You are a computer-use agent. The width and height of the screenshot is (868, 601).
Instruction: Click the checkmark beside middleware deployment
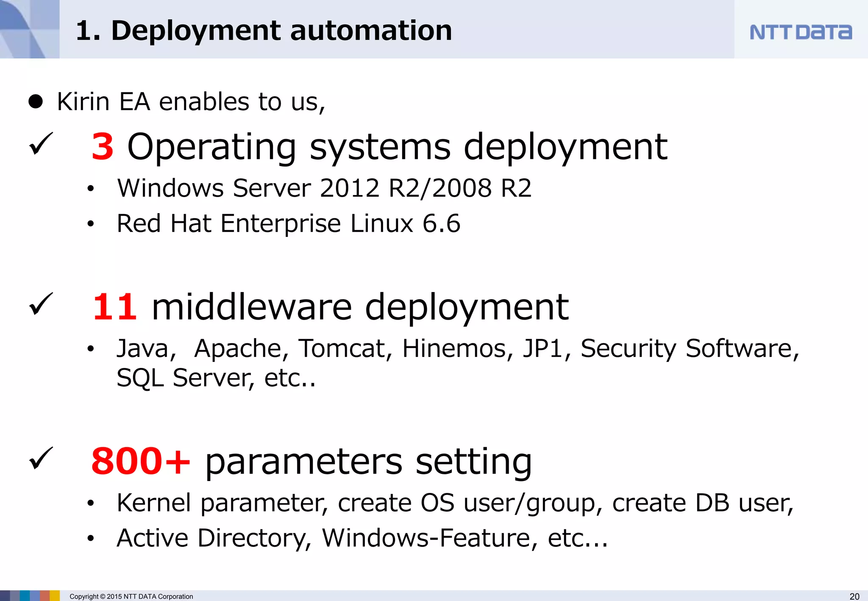pyautogui.click(x=41, y=304)
